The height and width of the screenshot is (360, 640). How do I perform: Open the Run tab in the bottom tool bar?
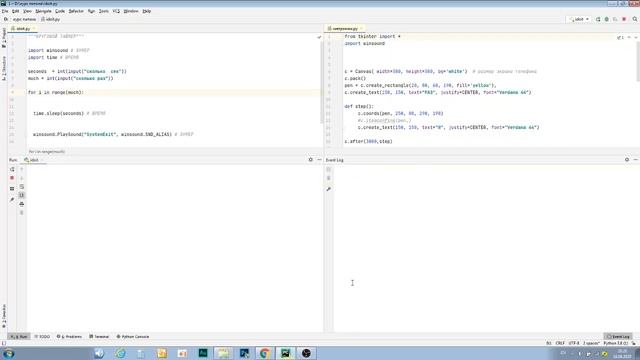pyautogui.click(x=19, y=337)
